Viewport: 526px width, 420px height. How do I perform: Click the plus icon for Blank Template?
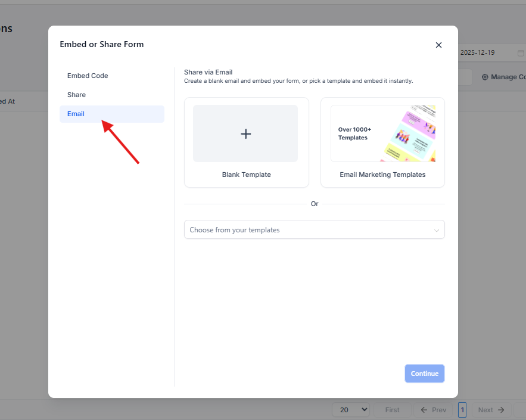[245, 134]
